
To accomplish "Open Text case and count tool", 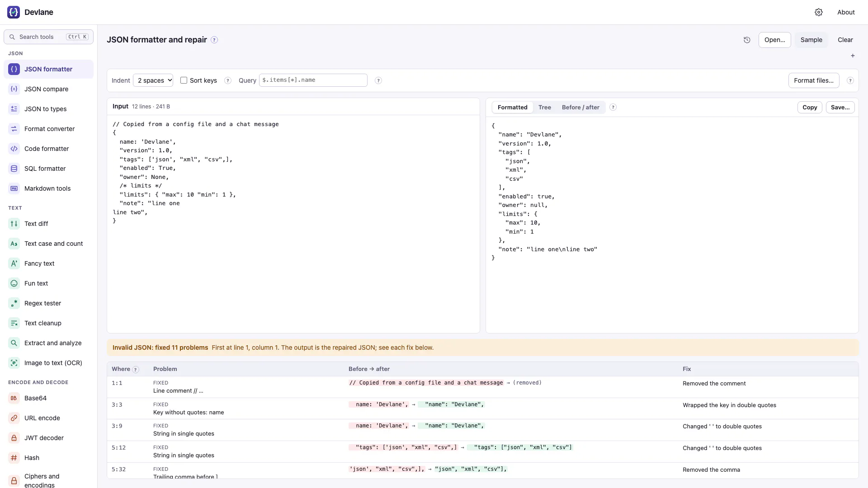I will [x=48, y=244].
